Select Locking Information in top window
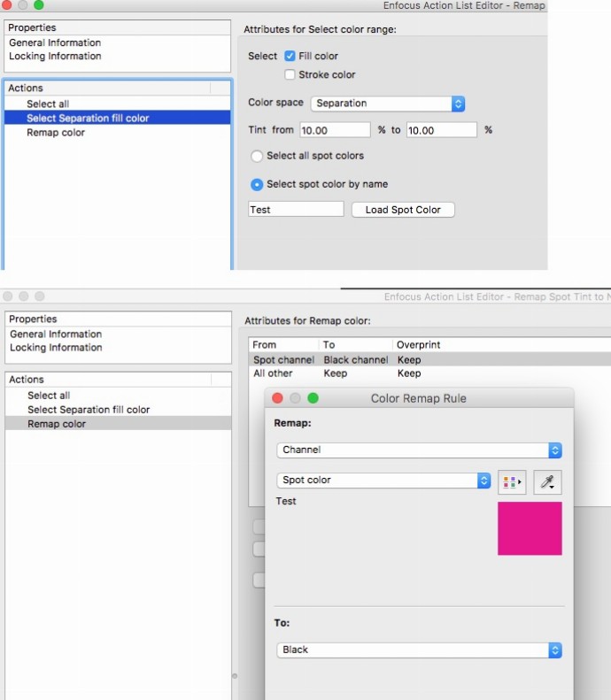611x700 pixels. [55, 57]
